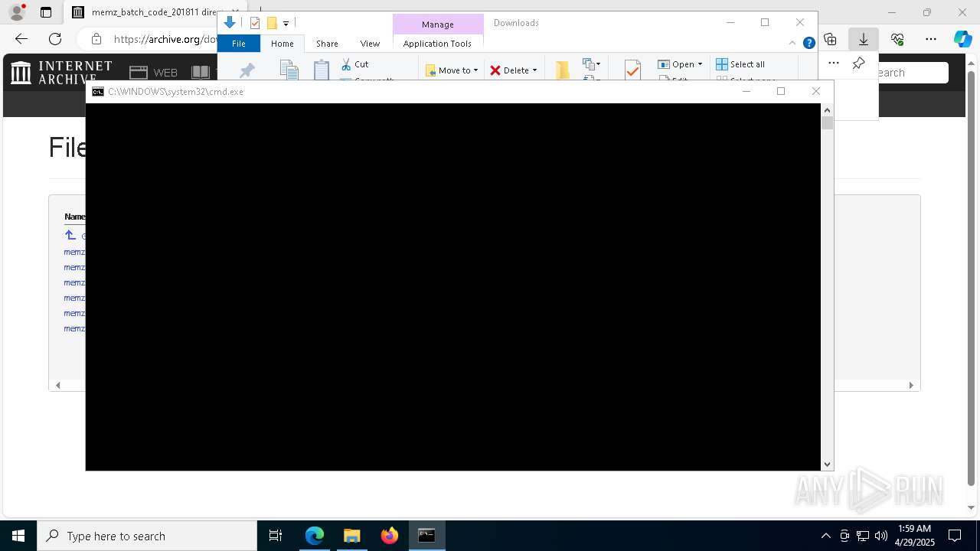Image resolution: width=980 pixels, height=551 pixels.
Task: Click the Downloads blue arrow title icon
Action: [x=230, y=23]
